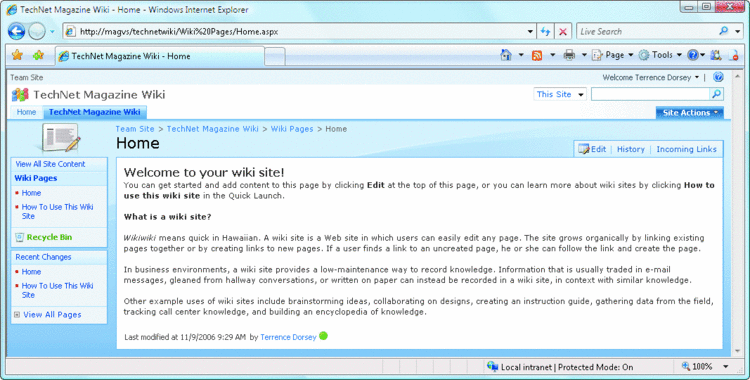750x380 pixels.
Task: Click the Internet Explorer window title icon
Action: 11,10
